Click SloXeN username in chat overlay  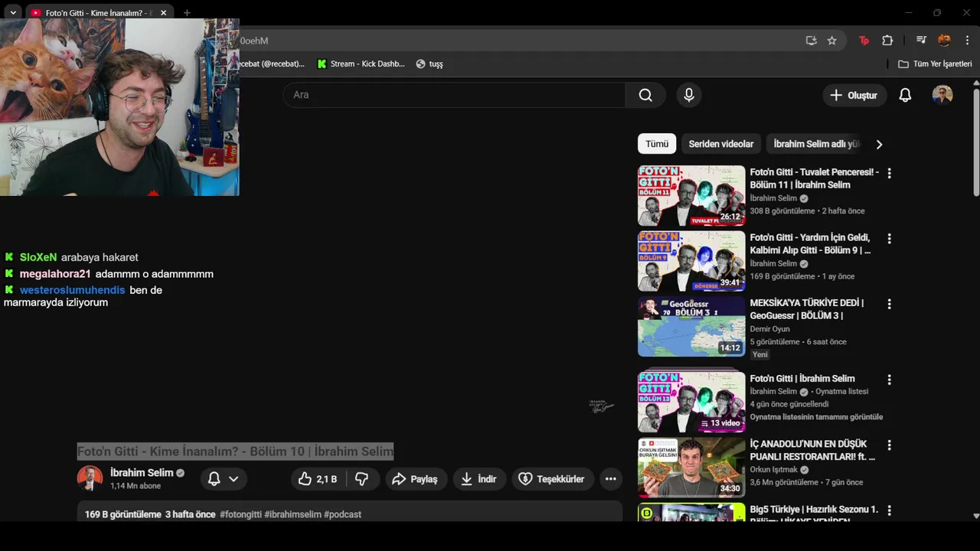tap(38, 257)
